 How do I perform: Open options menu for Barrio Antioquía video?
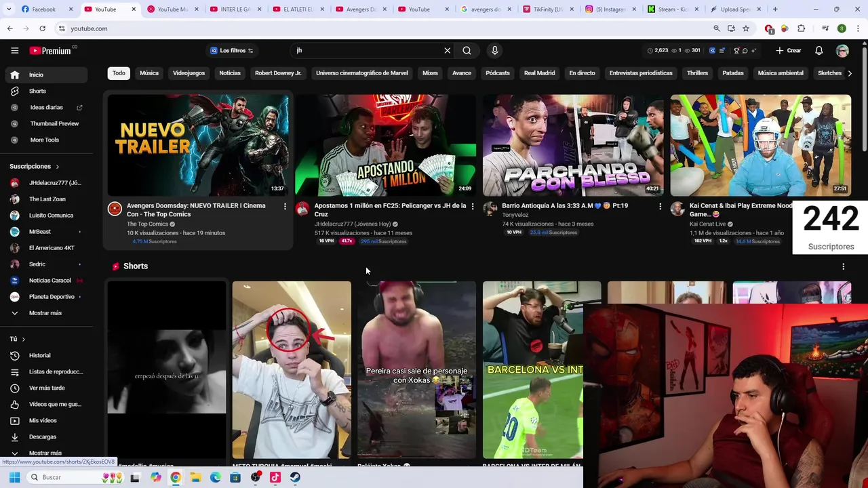tap(660, 206)
